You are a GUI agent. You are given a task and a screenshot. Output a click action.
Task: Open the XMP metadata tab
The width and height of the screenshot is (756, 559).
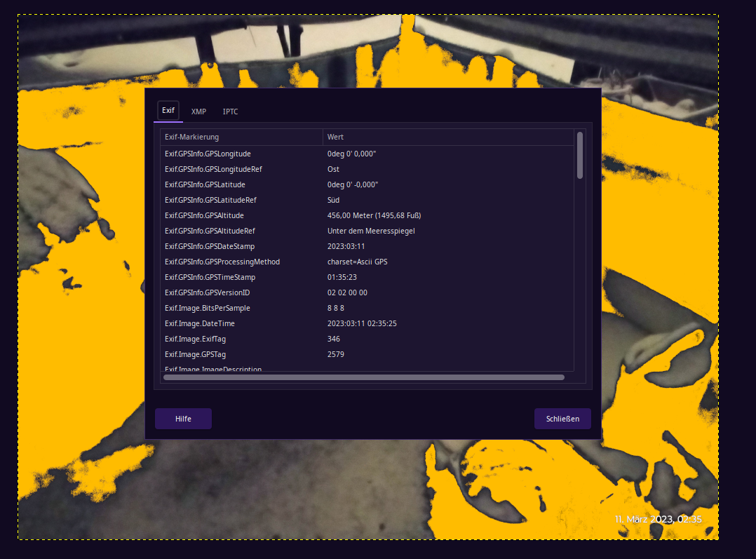click(x=198, y=112)
